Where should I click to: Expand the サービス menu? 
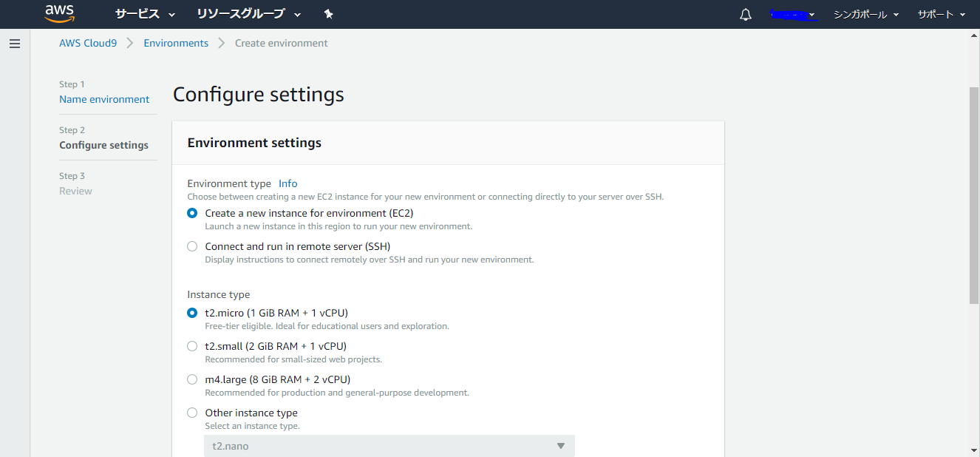(x=145, y=14)
